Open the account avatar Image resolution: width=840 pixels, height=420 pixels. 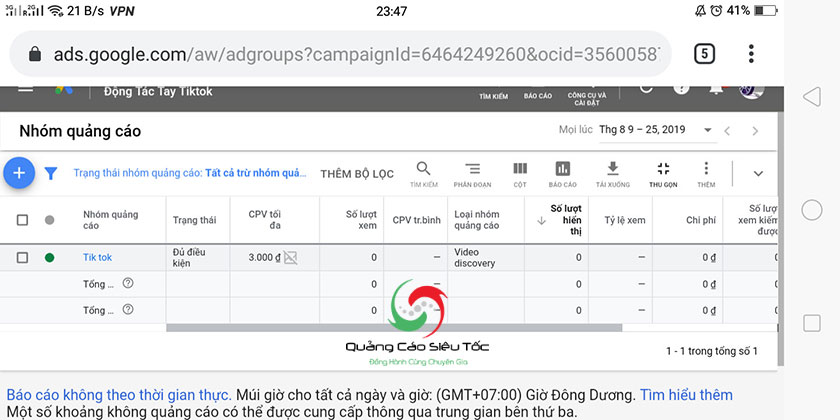coord(752,91)
